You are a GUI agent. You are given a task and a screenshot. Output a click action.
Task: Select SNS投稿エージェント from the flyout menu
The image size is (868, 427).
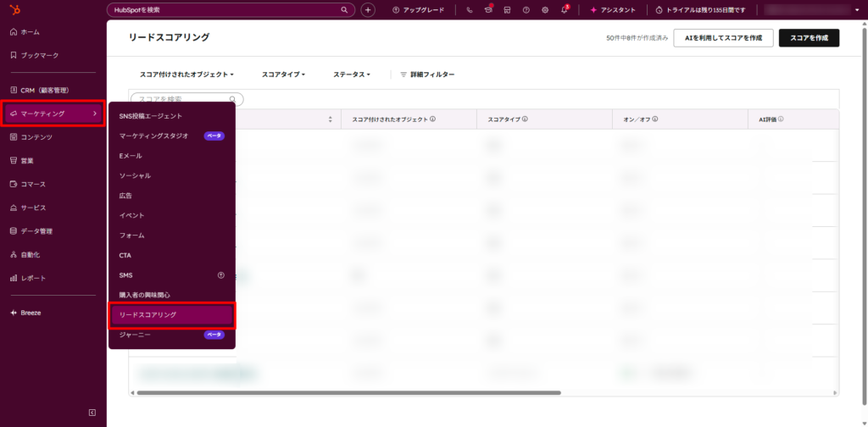151,116
